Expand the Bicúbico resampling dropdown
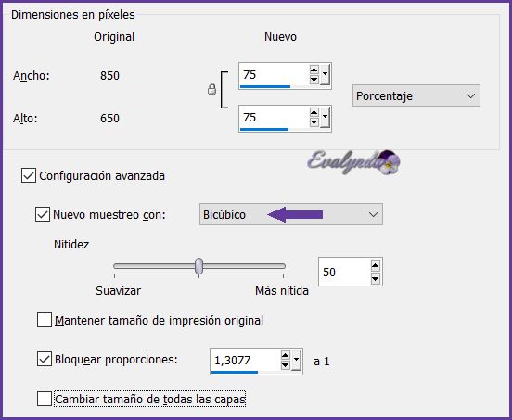 [x=291, y=214]
